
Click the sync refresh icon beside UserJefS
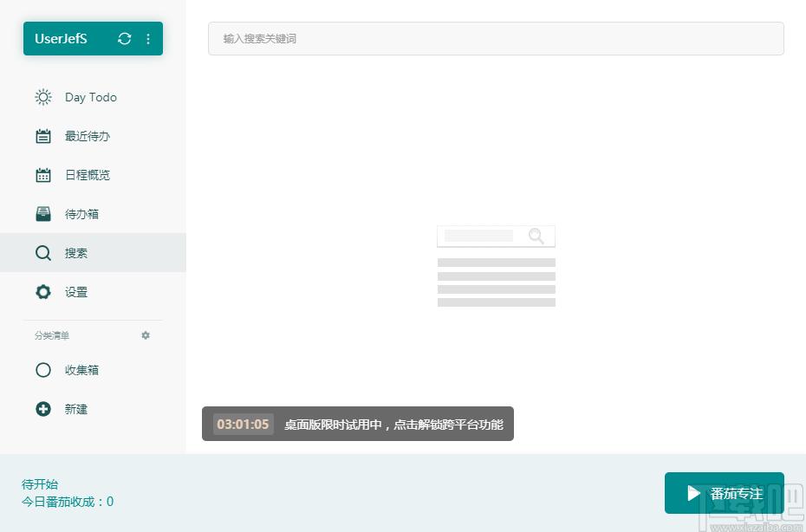[x=125, y=38]
